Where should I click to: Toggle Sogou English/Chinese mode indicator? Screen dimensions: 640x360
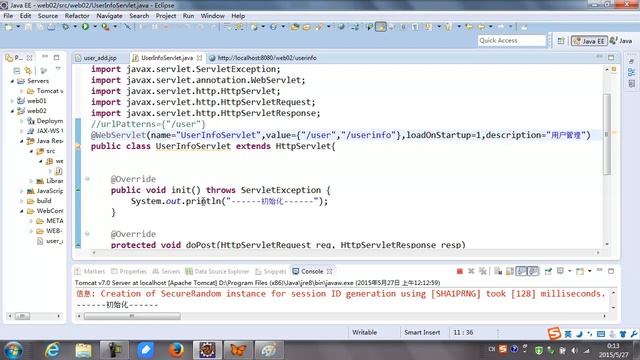point(568,334)
